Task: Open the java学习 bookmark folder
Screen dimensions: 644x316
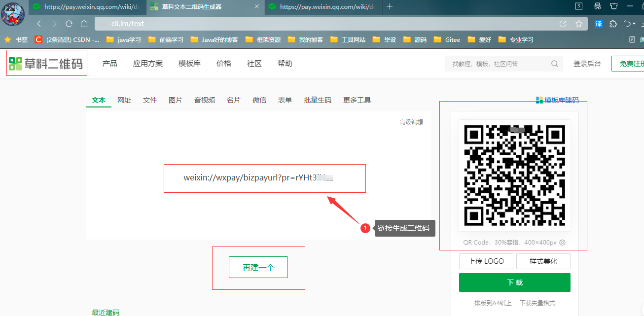Action: (x=124, y=39)
